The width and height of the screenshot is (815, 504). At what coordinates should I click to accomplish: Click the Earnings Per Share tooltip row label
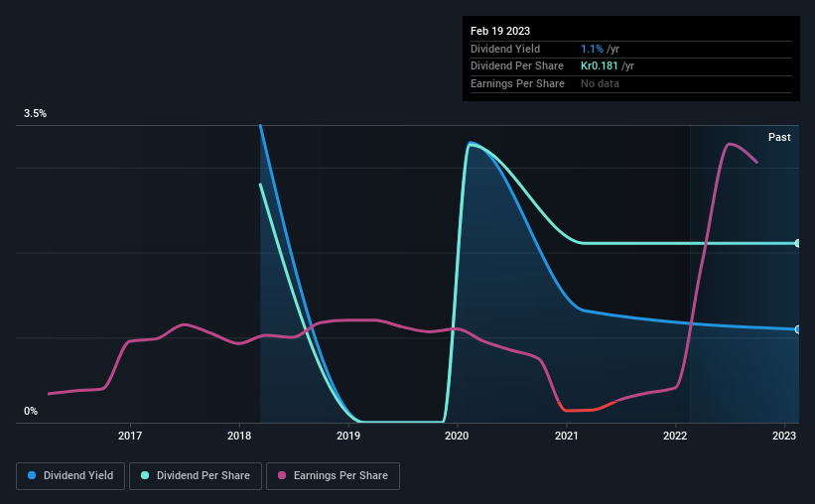click(x=517, y=83)
